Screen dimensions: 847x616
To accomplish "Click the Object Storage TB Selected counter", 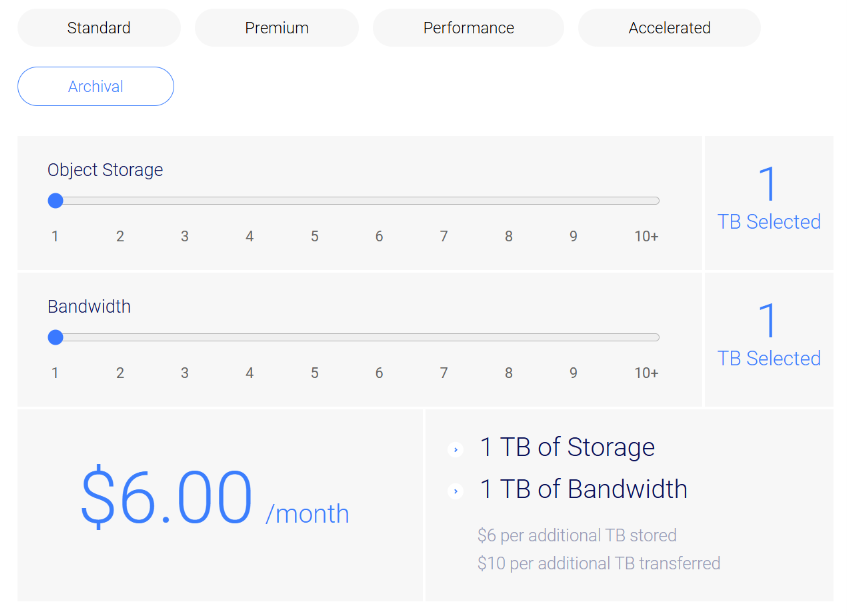I will [x=769, y=200].
